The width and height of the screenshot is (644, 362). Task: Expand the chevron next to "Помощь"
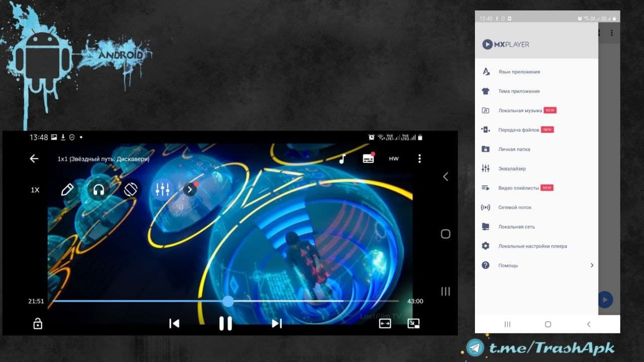pyautogui.click(x=592, y=265)
